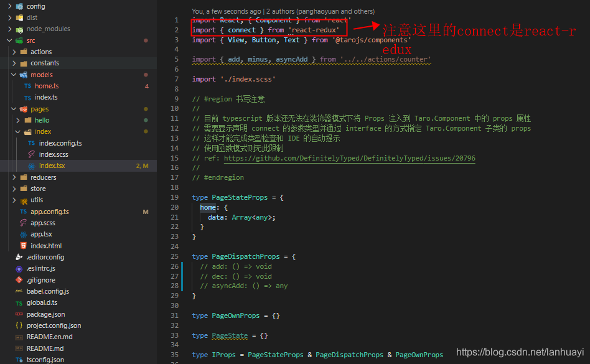This screenshot has width=590, height=364.
Task: Click the PageState type name
Action: click(x=230, y=335)
